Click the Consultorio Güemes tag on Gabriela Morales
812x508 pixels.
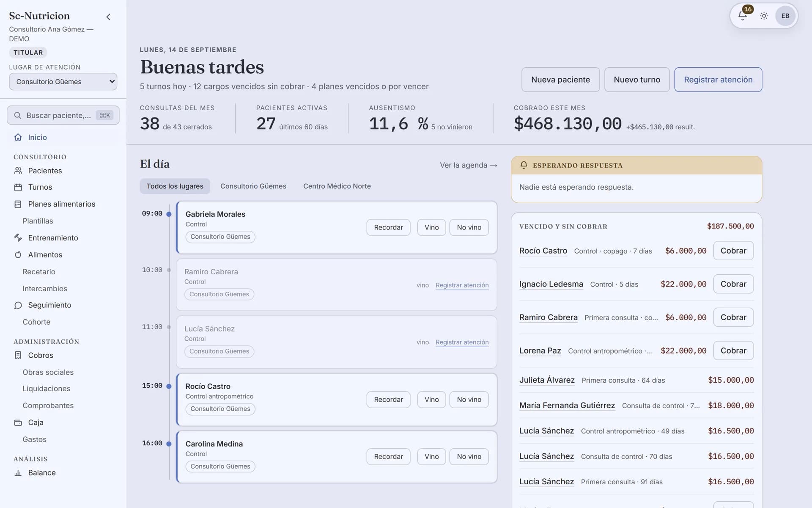click(x=220, y=237)
